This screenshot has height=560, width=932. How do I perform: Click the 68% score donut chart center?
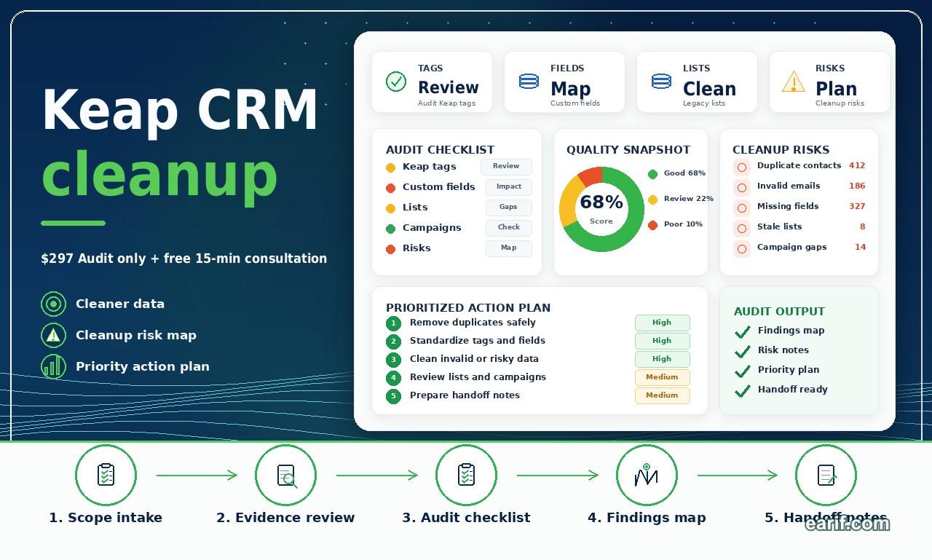601,209
